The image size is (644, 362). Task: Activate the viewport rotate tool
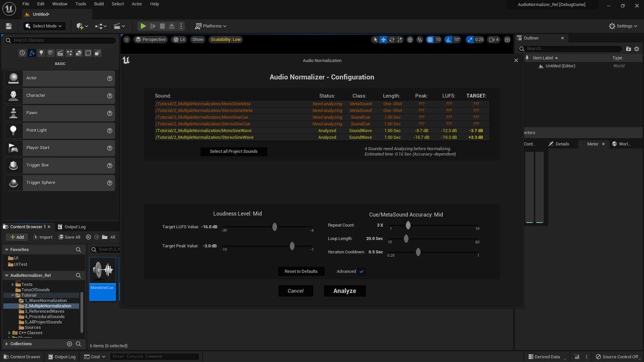(391, 39)
